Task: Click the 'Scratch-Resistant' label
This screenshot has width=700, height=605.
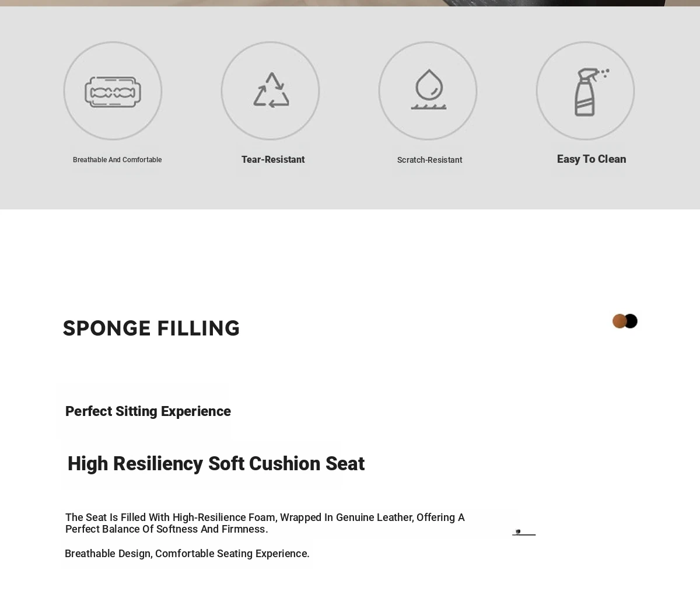Action: point(429,160)
